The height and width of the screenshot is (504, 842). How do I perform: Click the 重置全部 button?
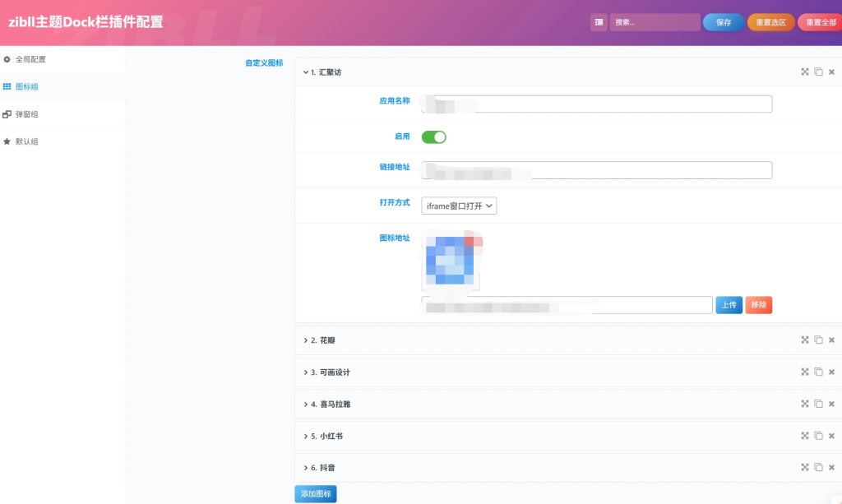820,22
